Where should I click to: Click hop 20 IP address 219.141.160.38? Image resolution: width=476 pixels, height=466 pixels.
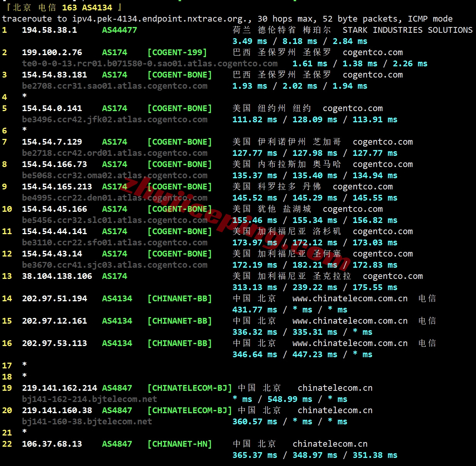point(57,410)
